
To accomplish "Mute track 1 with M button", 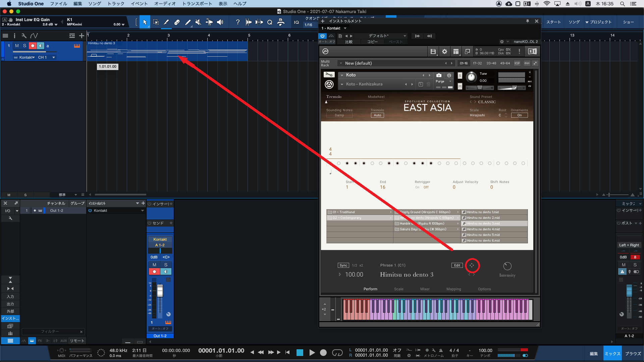I will pos(17,46).
